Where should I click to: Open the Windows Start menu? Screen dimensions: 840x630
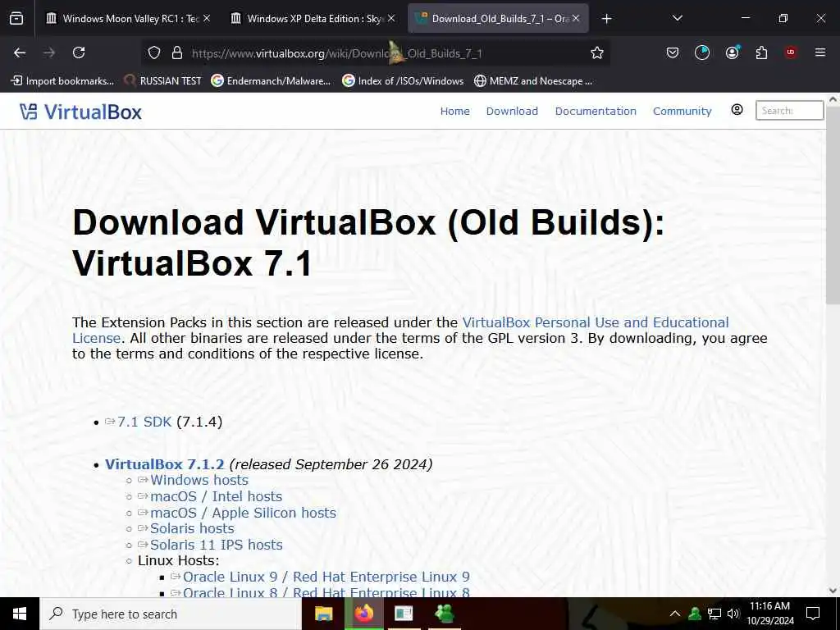tap(20, 614)
